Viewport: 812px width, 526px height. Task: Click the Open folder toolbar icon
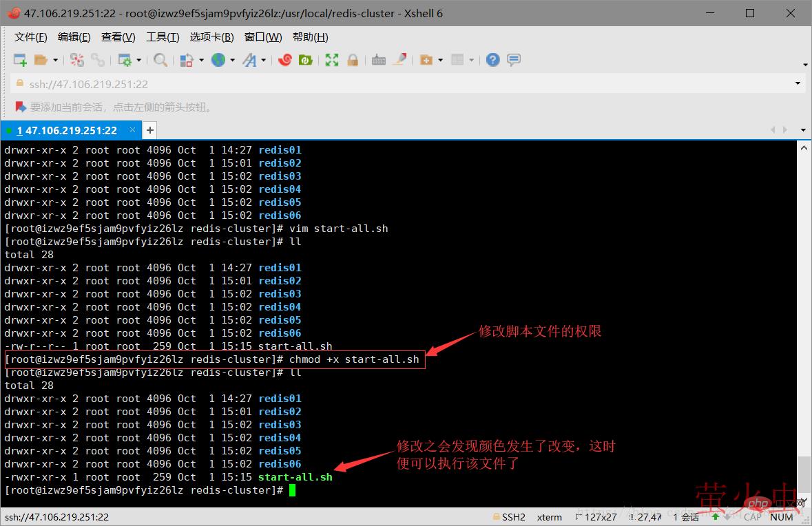coord(41,61)
